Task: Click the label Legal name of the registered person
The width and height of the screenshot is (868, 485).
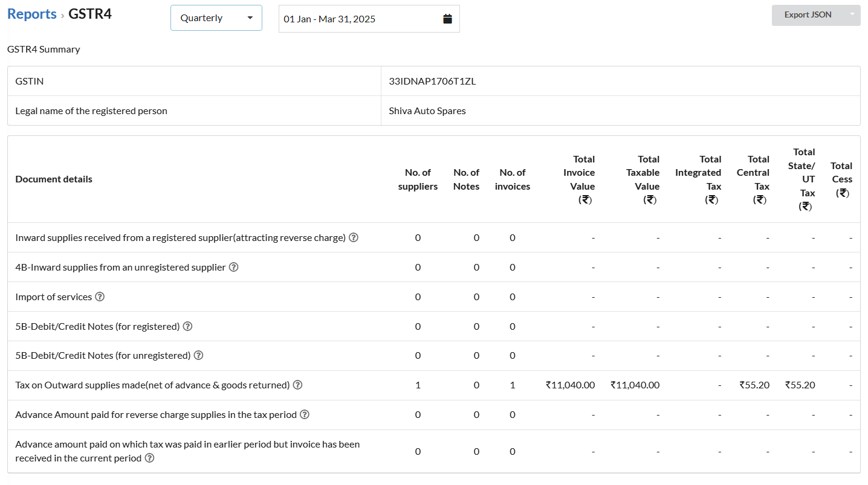Action: [x=91, y=111]
